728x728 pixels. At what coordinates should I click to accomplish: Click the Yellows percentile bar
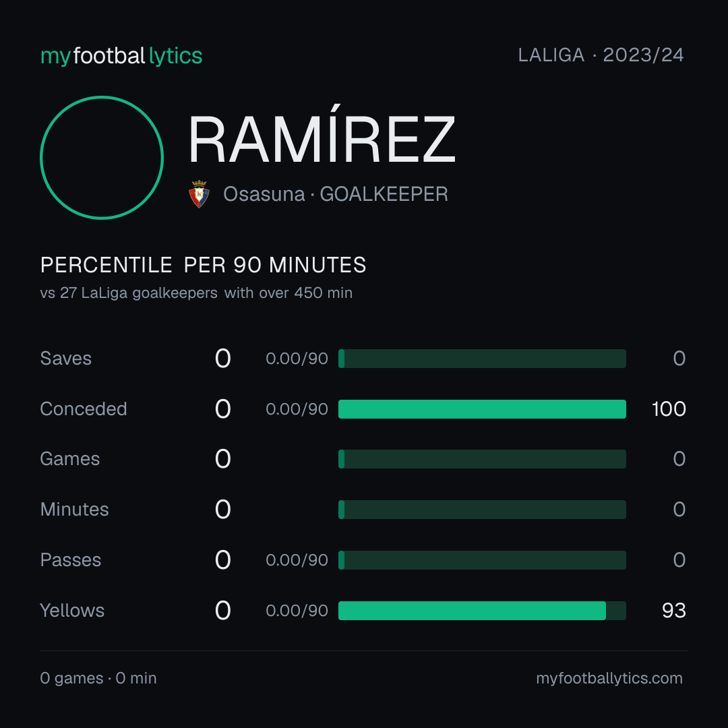click(x=482, y=611)
